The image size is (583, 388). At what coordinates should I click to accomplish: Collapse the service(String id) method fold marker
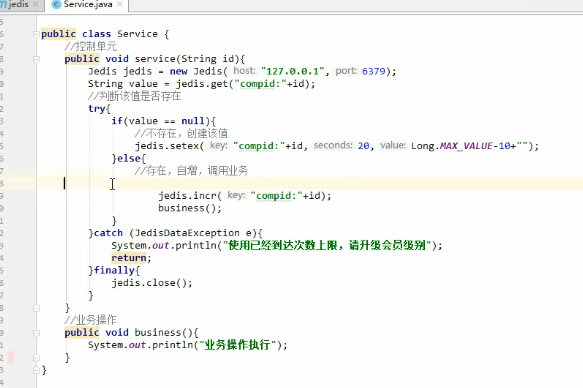[36, 59]
